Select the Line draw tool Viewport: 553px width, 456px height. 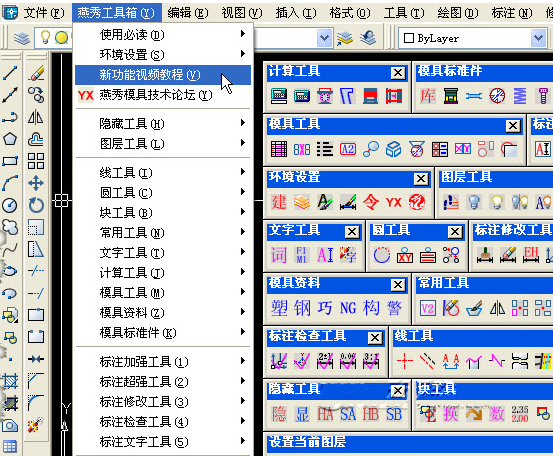[10, 73]
